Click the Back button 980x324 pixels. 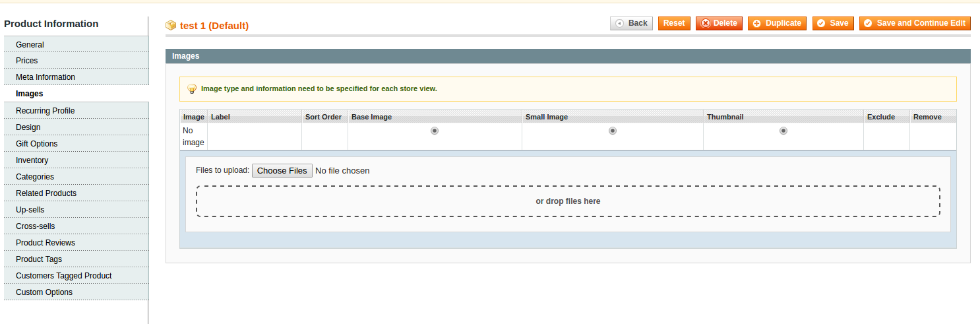(631, 23)
